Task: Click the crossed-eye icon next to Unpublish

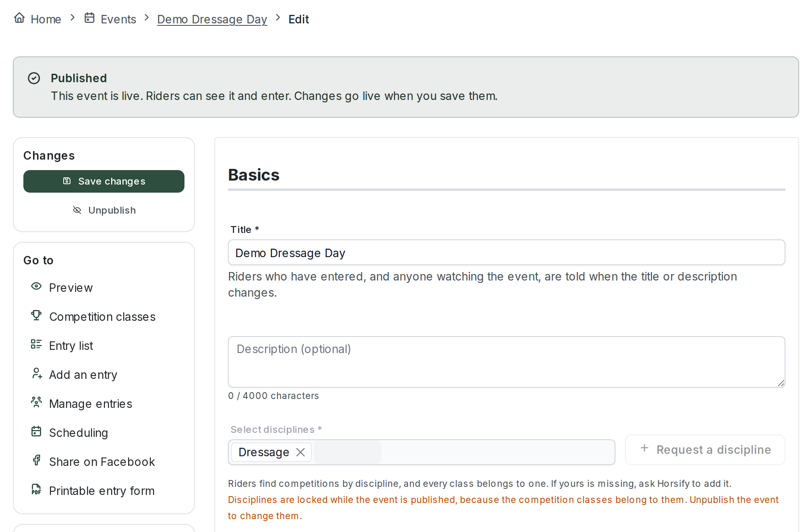Action: coord(77,210)
